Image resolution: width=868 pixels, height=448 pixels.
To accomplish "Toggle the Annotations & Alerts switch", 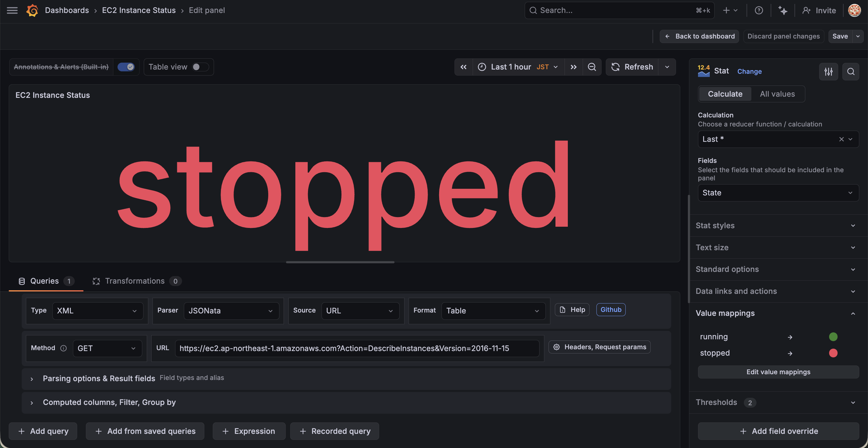I will [x=126, y=67].
